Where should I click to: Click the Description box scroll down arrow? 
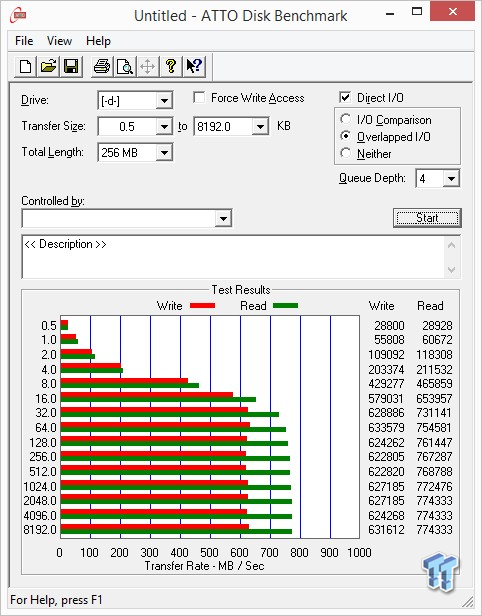pyautogui.click(x=452, y=270)
